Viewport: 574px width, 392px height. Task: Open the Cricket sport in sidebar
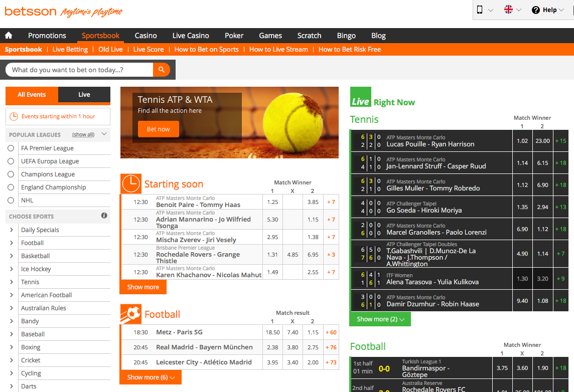coord(31,360)
